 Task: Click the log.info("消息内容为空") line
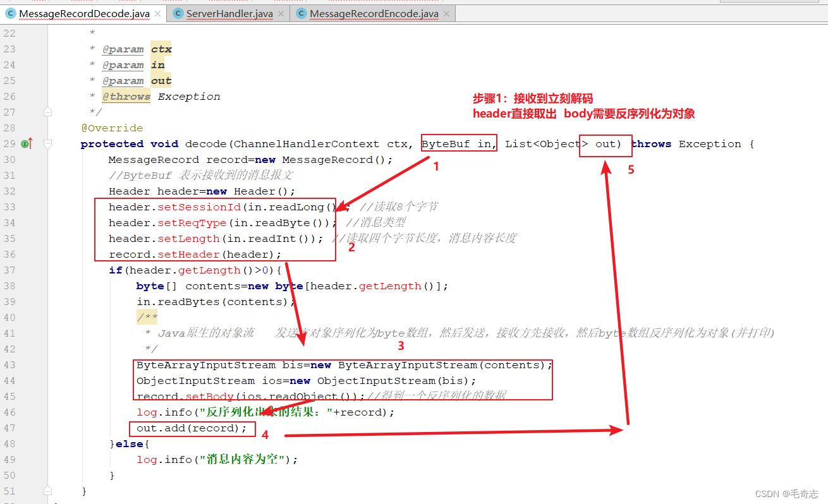pos(217,460)
